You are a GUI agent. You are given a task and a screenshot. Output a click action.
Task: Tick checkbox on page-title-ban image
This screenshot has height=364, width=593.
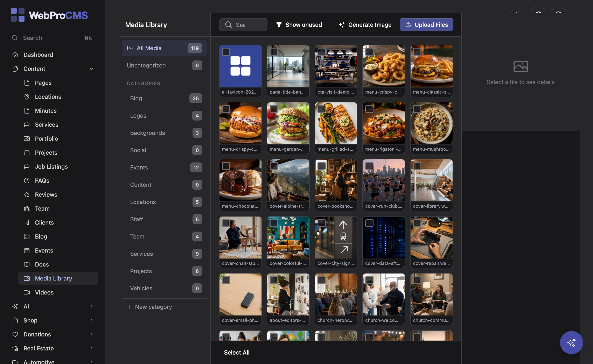(274, 52)
